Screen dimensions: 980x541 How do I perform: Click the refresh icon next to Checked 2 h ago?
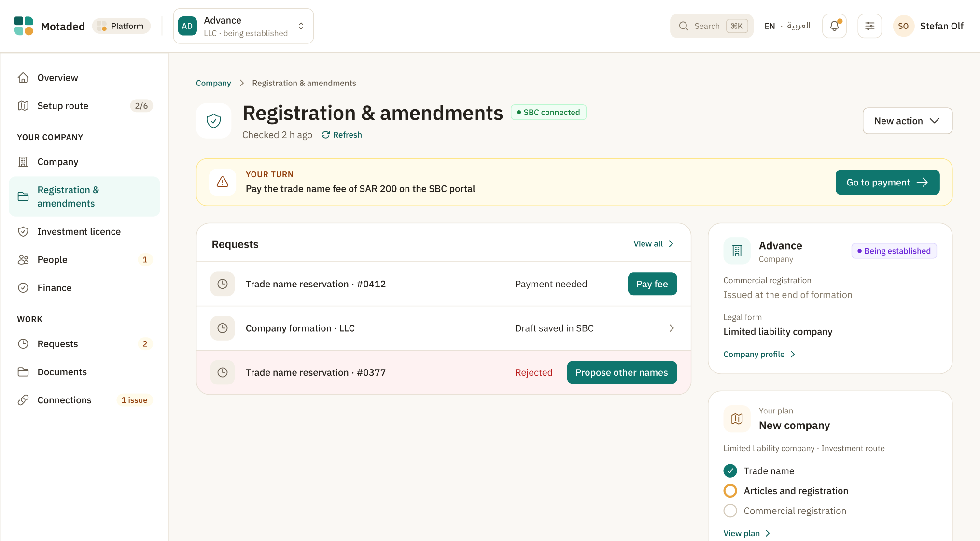(x=326, y=135)
